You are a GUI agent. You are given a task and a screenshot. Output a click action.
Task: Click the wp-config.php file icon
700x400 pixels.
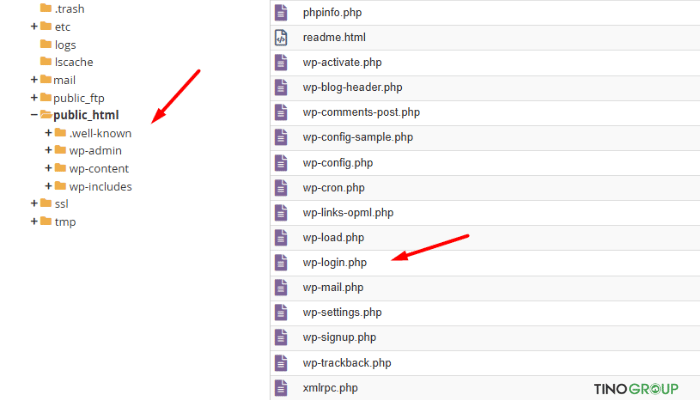tap(281, 163)
